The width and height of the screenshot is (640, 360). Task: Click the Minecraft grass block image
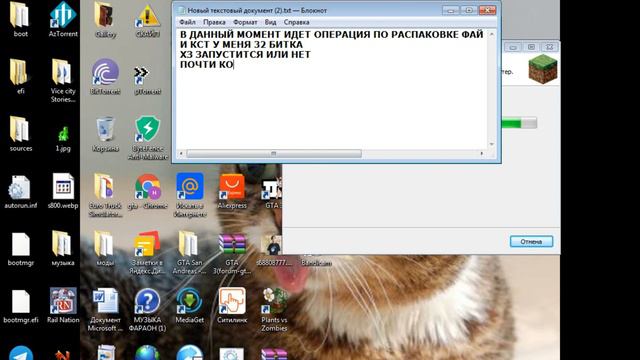point(542,69)
